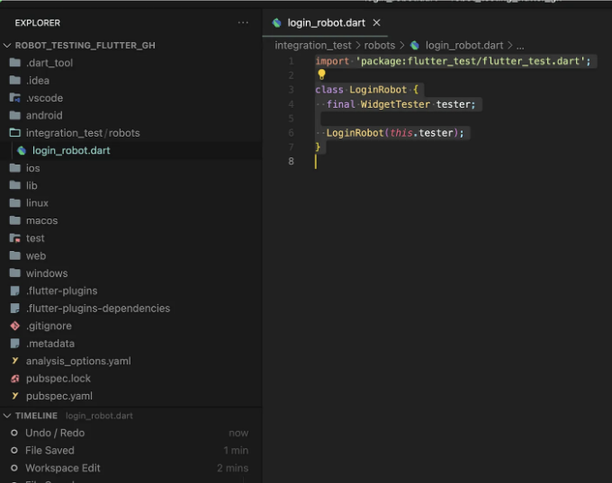This screenshot has height=483, width=612.
Task: Click login_robot.dart breadcrumb
Action: [x=464, y=46]
